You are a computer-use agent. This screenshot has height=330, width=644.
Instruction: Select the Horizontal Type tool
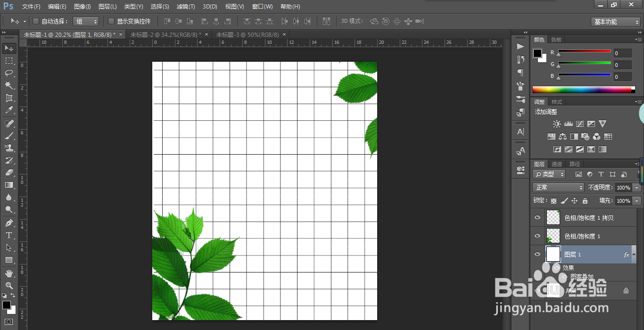pos(9,235)
